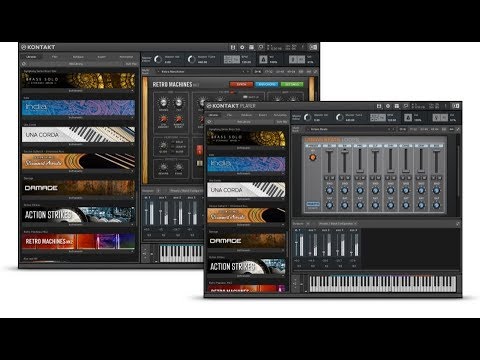Click the refresh icon left of Add Library in Kontakt Player

point(209,122)
